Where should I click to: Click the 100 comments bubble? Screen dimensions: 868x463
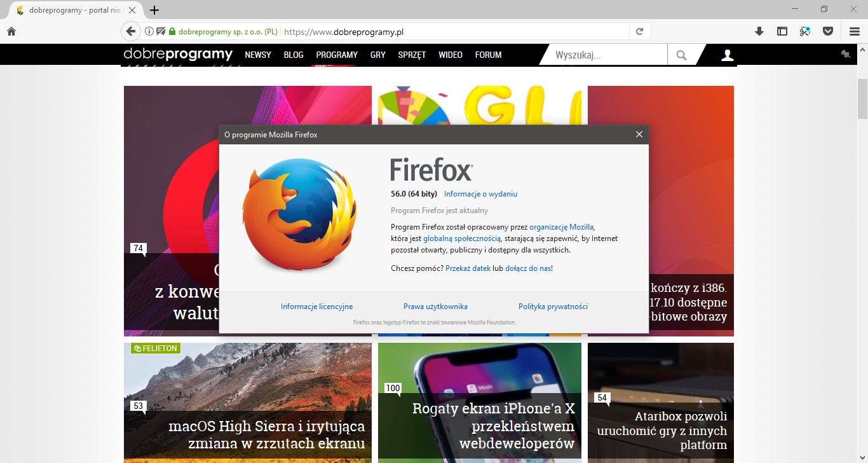point(393,389)
